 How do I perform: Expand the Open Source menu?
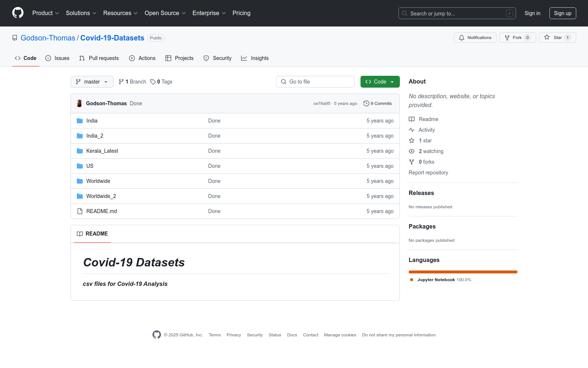click(x=165, y=13)
